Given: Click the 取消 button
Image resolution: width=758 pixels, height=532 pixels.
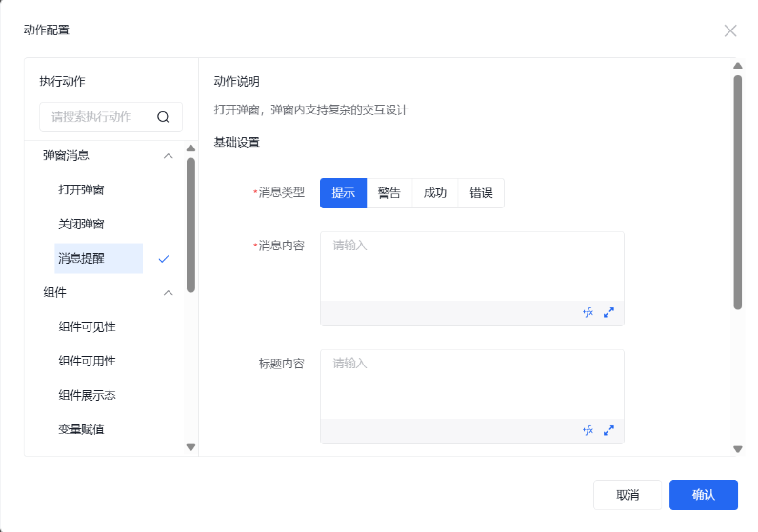Looking at the screenshot, I should point(628,495).
